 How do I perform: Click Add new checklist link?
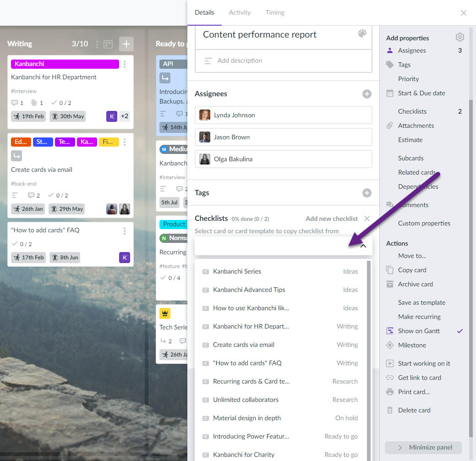(332, 219)
